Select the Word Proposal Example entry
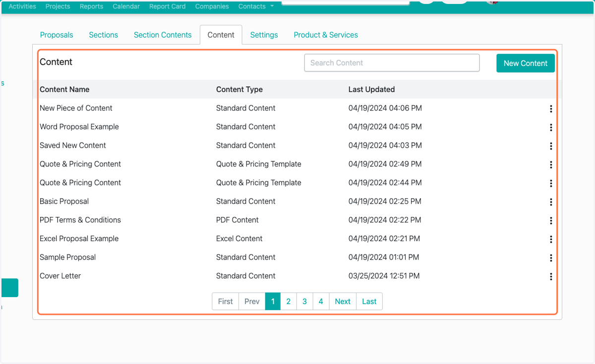 click(x=79, y=127)
